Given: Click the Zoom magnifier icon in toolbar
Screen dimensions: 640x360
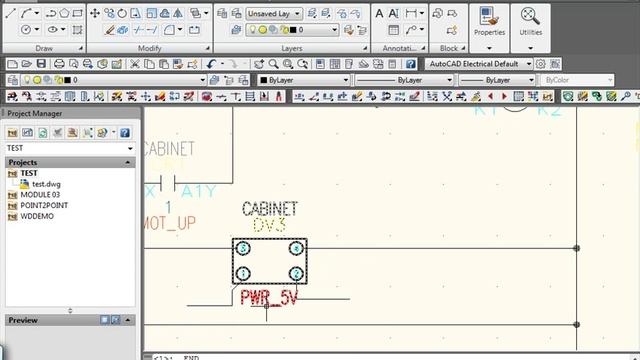Looking at the screenshot, I should tap(273, 64).
